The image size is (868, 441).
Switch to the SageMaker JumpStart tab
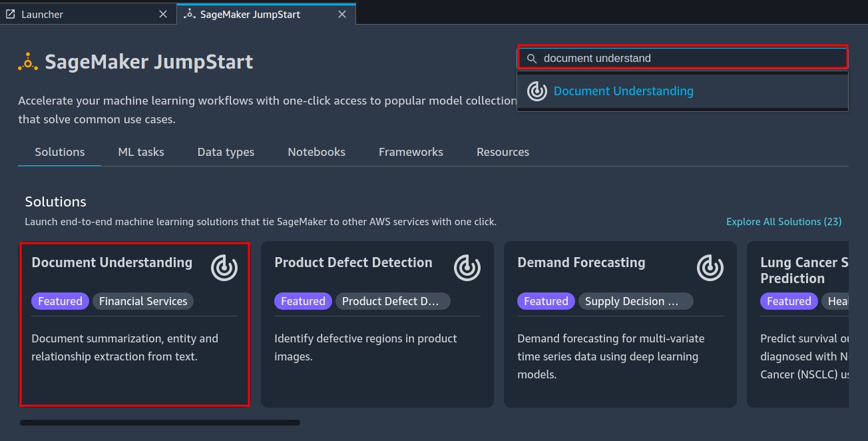click(266, 14)
